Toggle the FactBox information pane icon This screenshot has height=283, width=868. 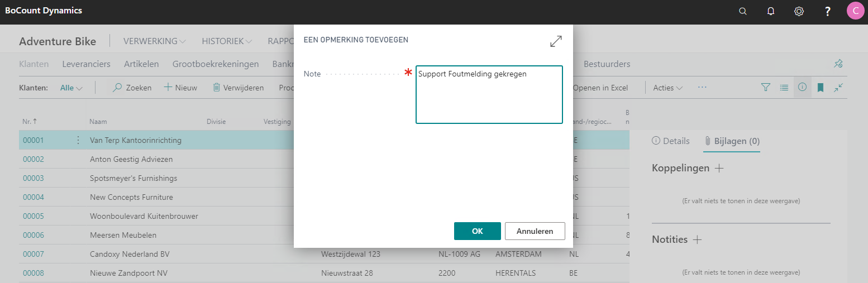pyautogui.click(x=802, y=88)
